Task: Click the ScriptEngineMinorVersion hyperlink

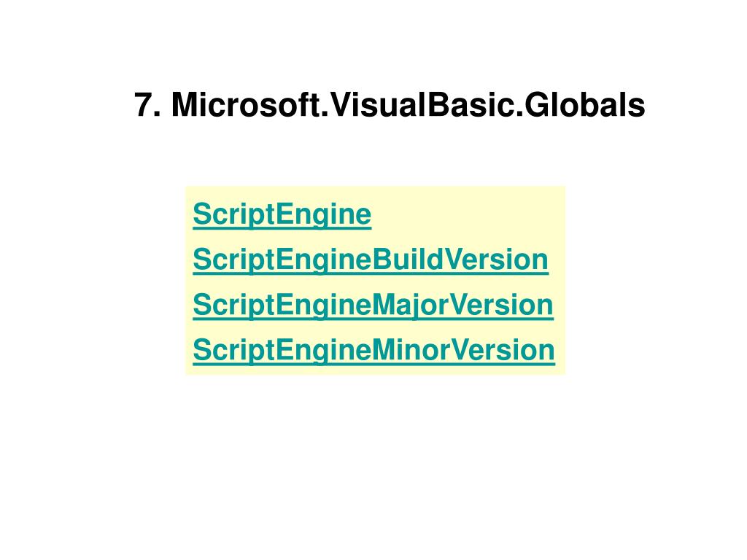Action: point(374,351)
